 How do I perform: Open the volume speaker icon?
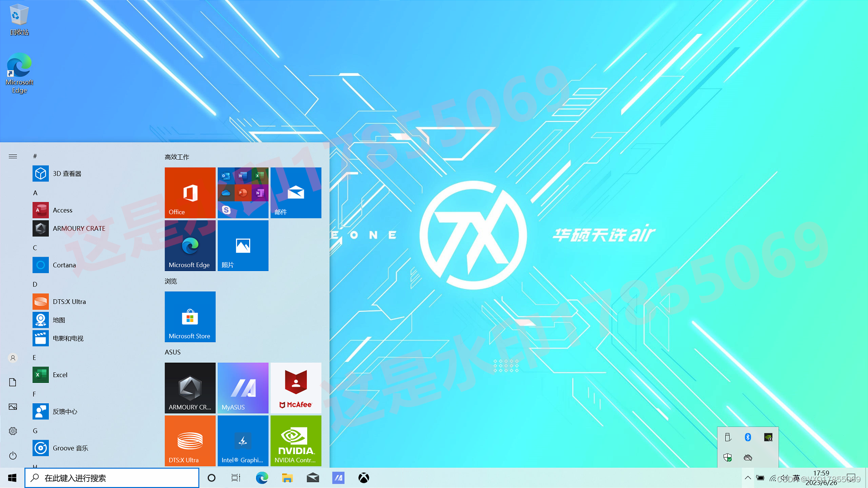[785, 478]
